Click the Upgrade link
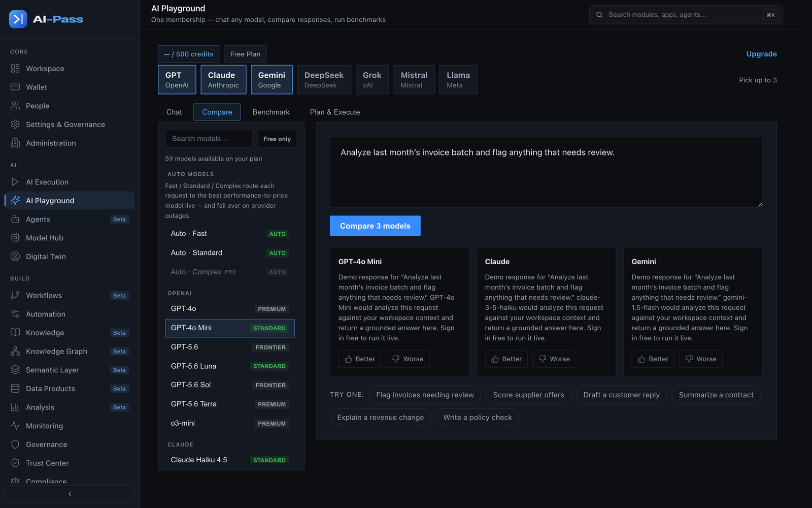This screenshot has height=508, width=812. [761, 54]
